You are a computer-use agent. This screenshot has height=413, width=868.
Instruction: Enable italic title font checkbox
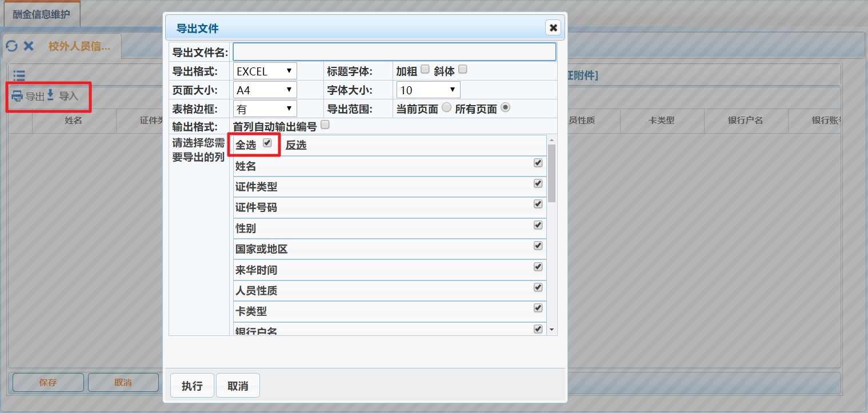(463, 69)
